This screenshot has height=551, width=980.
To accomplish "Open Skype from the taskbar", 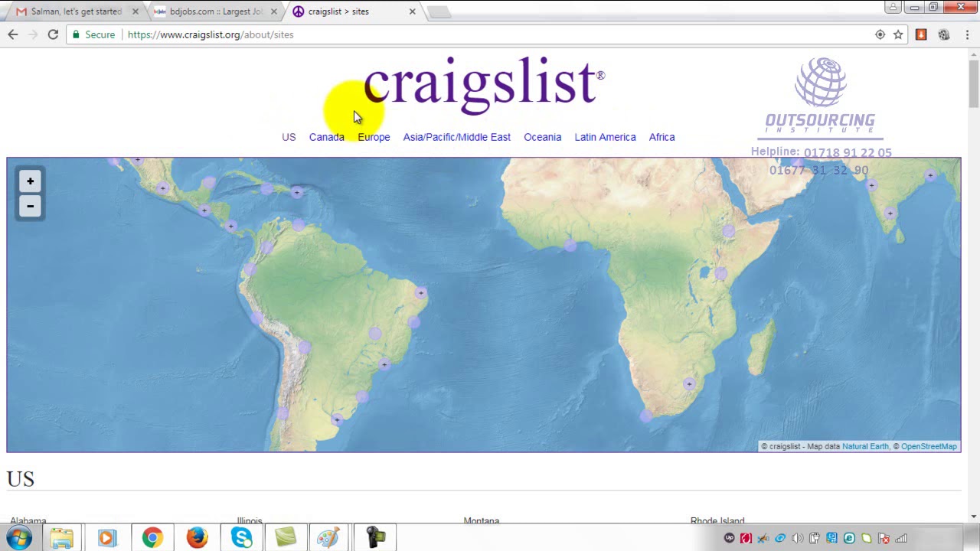I will point(241,538).
